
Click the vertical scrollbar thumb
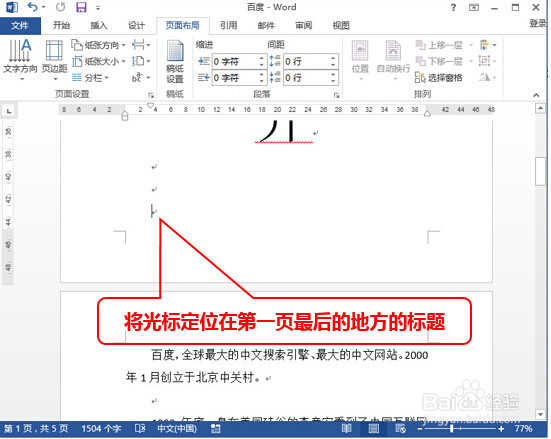click(x=540, y=172)
